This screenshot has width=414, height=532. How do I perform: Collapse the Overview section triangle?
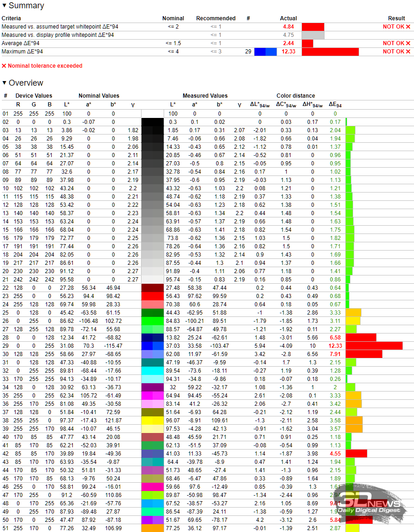pyautogui.click(x=4, y=83)
